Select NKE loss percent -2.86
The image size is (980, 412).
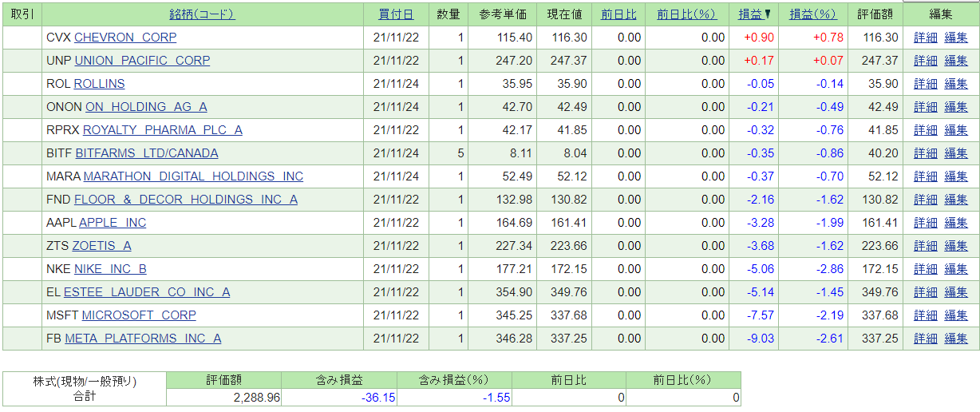(x=829, y=269)
